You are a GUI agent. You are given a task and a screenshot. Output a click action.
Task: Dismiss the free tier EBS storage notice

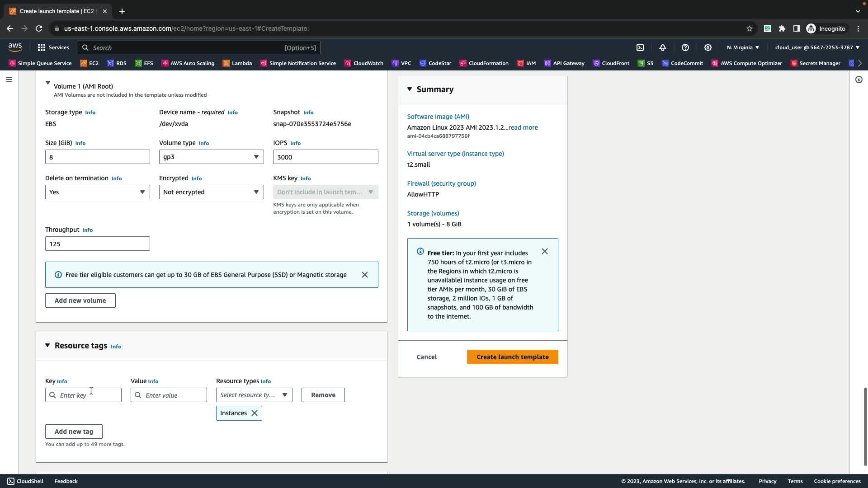pyautogui.click(x=365, y=275)
